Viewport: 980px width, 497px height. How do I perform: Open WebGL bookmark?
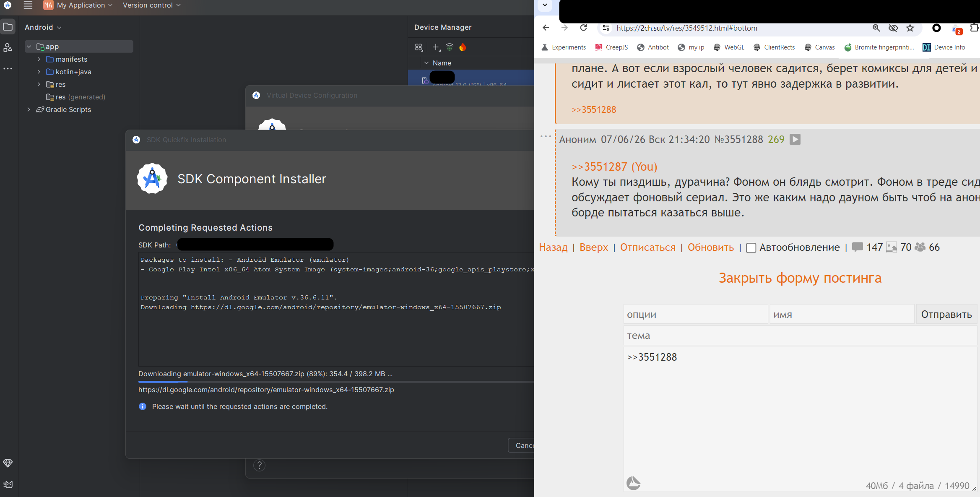[729, 47]
